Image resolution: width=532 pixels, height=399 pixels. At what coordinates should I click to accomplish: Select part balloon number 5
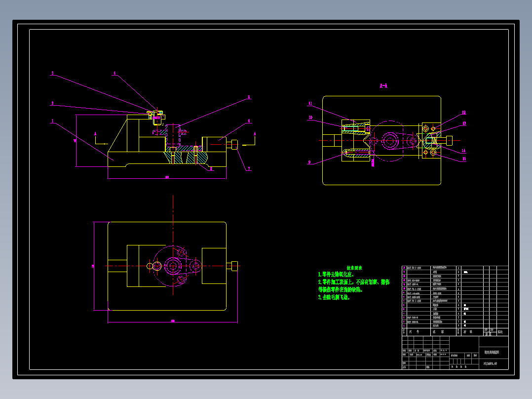coord(249,97)
